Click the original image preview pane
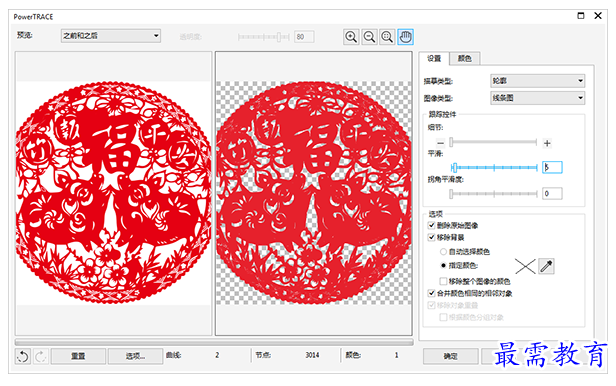Image resolution: width=616 pixels, height=386 pixels. (x=114, y=193)
